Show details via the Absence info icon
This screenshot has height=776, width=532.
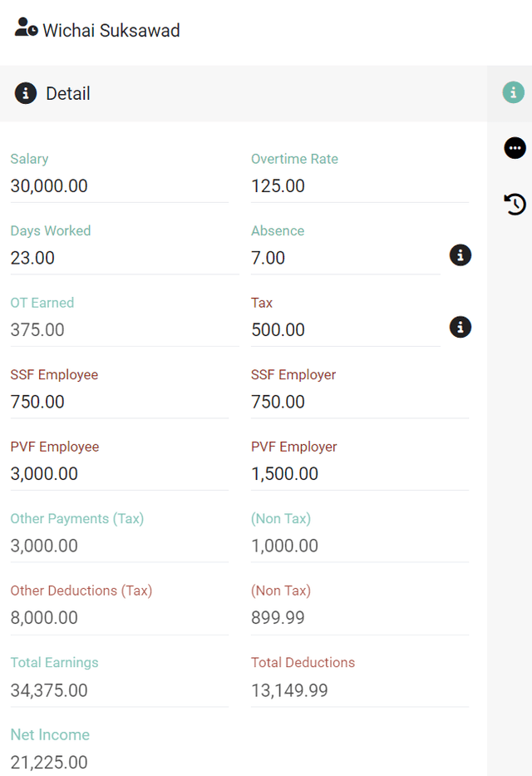click(x=461, y=255)
